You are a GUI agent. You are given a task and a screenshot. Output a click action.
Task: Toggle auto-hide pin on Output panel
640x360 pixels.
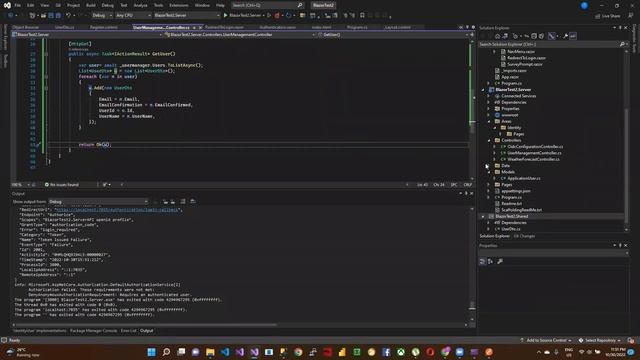pyautogui.click(x=466, y=193)
